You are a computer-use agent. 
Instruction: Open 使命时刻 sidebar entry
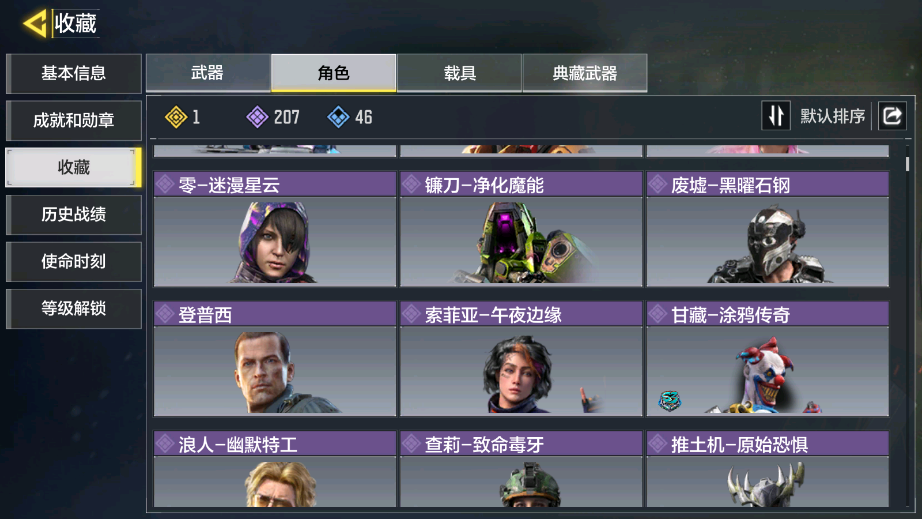74,262
